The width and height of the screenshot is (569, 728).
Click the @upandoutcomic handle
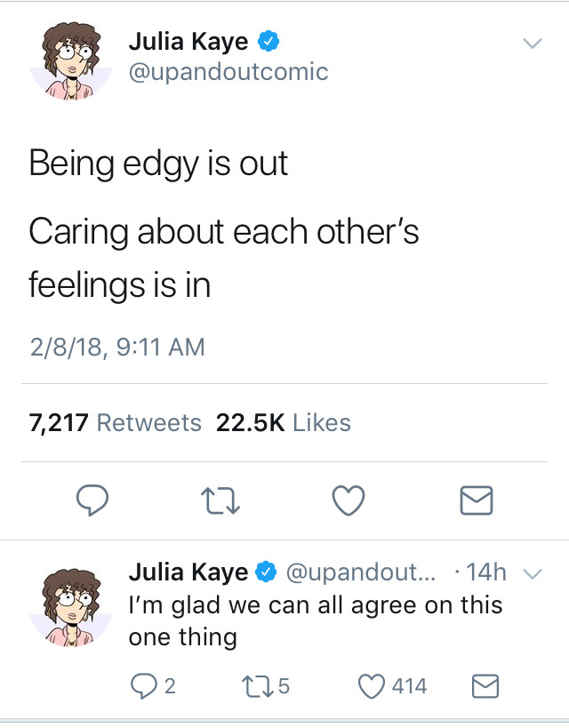coord(229,72)
